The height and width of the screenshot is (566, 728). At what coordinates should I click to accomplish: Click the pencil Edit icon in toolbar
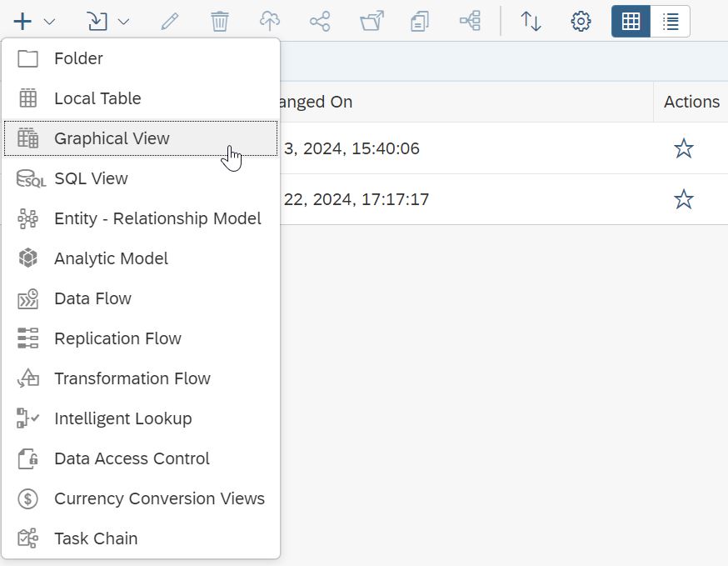(x=170, y=21)
